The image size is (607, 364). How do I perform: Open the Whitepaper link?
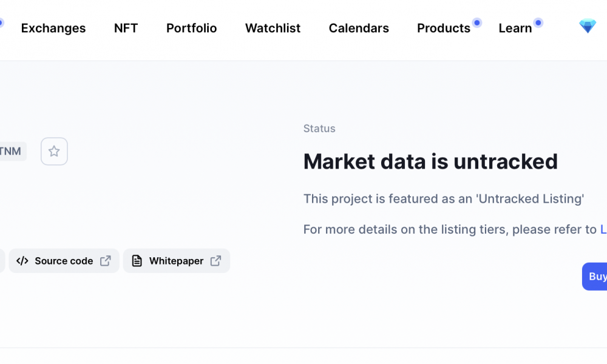tap(177, 261)
